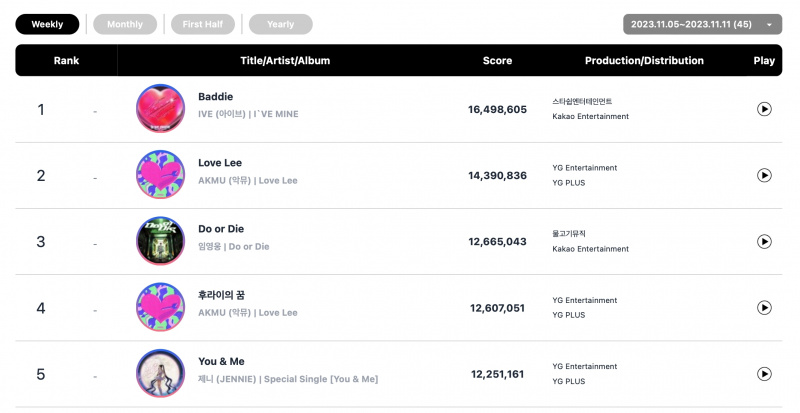Select the First Half chart tab

tap(203, 24)
